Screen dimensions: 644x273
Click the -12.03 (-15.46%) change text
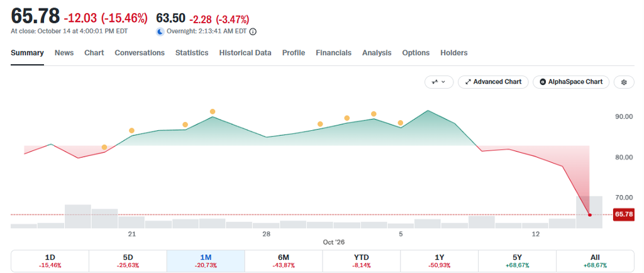point(106,18)
